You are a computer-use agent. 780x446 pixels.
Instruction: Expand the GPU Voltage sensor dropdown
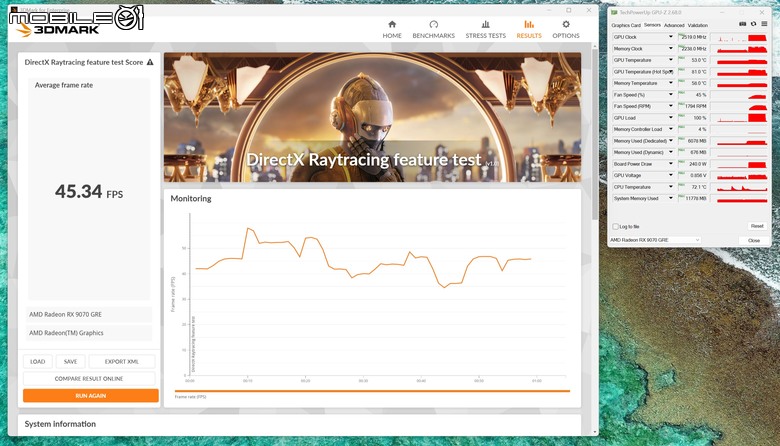(671, 175)
